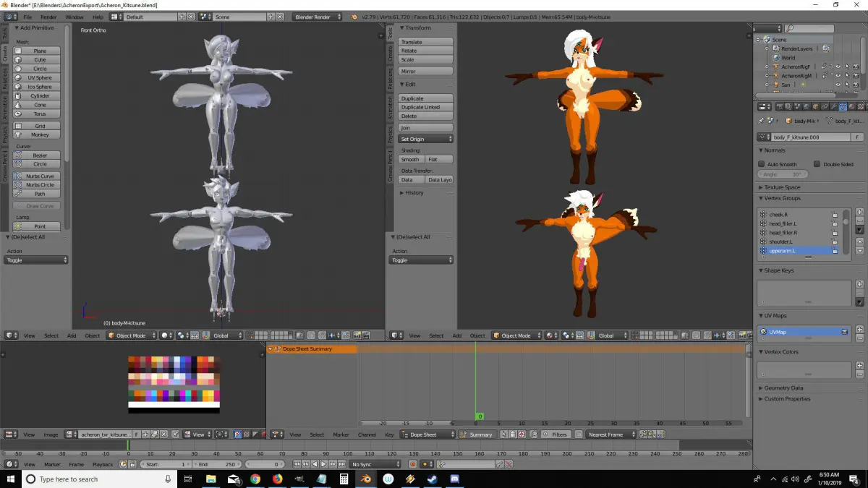Open the Help menu
This screenshot has width=868, height=488.
(x=98, y=17)
